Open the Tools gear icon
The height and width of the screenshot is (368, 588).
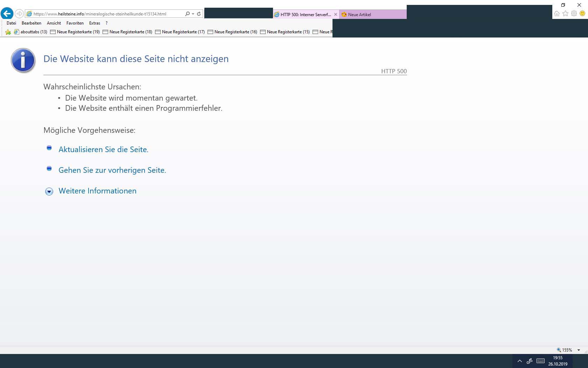574,14
